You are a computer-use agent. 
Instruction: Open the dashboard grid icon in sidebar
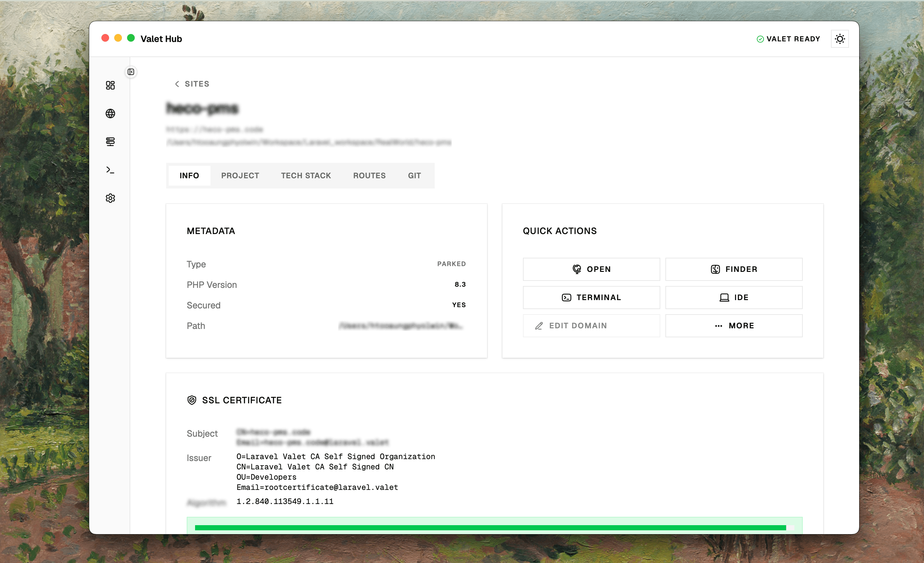110,86
